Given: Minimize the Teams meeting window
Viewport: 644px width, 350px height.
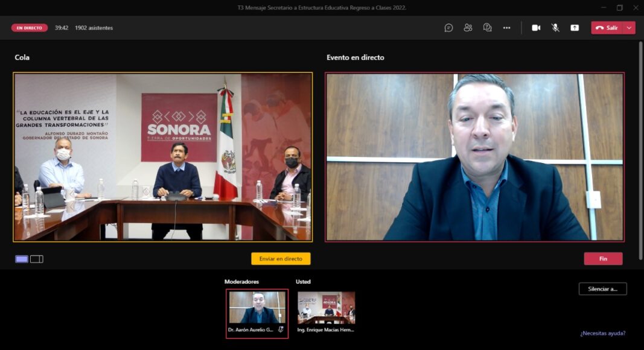Looking at the screenshot, I should [604, 7].
